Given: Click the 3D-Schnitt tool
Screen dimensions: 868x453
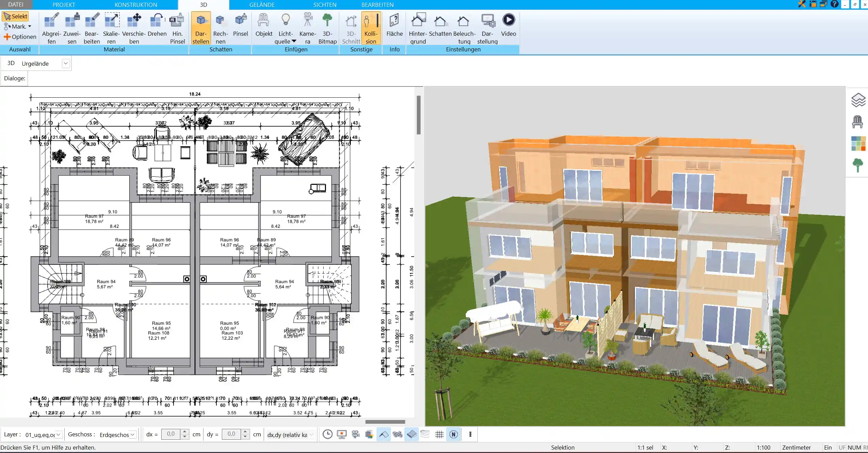Looking at the screenshot, I should [351, 28].
